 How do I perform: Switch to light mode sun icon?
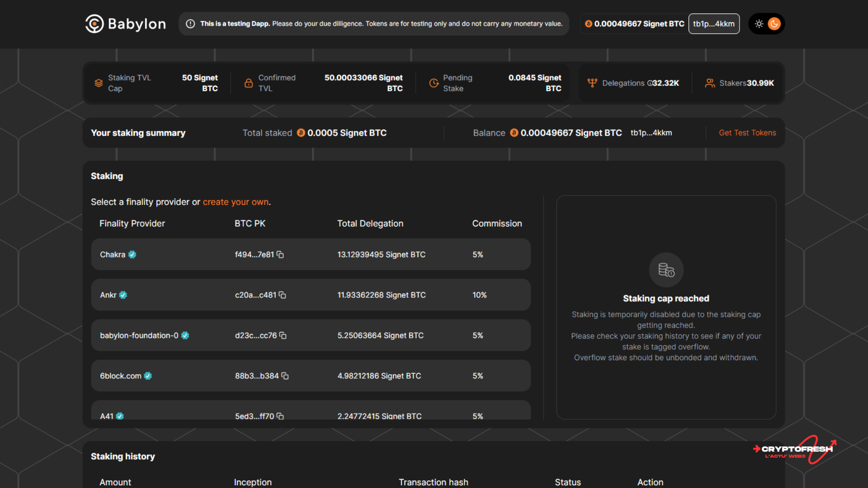759,24
